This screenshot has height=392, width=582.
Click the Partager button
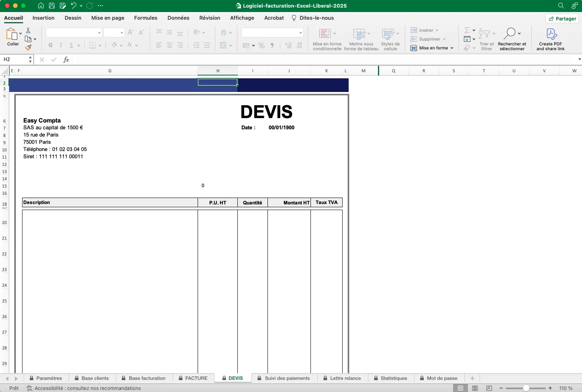point(562,18)
